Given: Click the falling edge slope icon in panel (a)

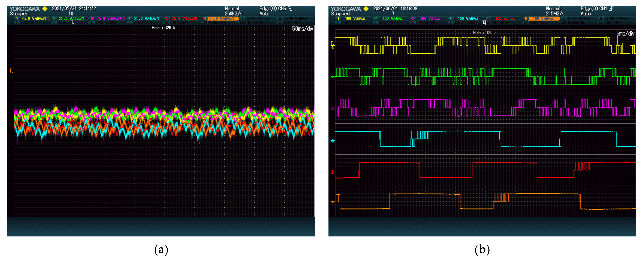Looking at the screenshot, I should (290, 9).
